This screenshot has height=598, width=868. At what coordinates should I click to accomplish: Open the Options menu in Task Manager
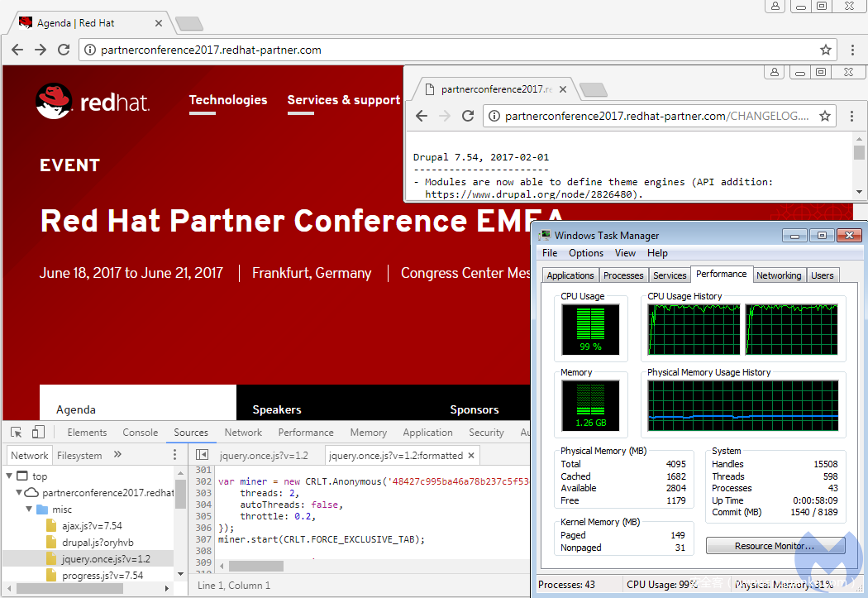pyautogui.click(x=585, y=253)
